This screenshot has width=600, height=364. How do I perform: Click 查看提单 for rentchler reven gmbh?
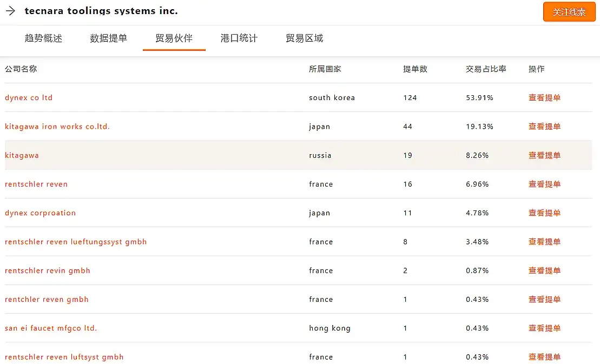tap(544, 300)
